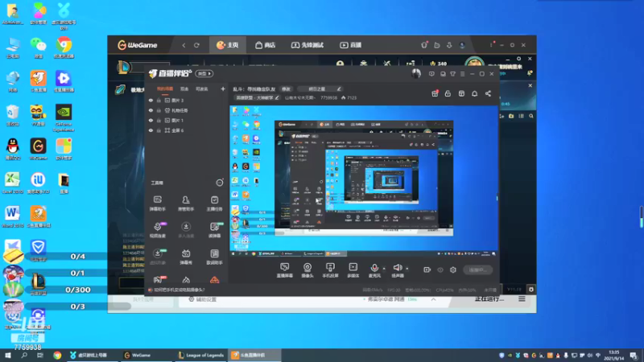Add 直播弹幕 source from the bottom bar

[285, 270]
